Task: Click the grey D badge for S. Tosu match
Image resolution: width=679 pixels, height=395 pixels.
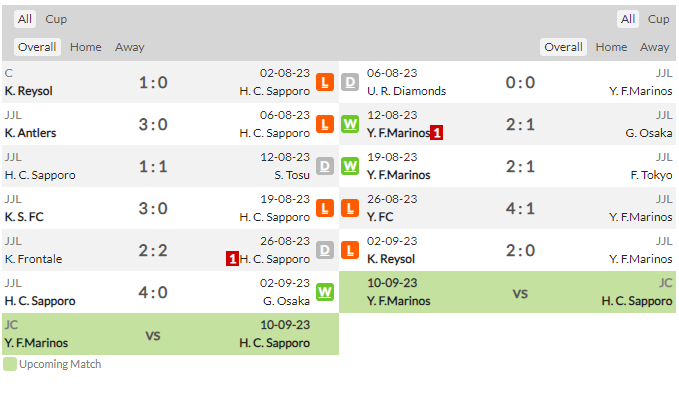Action: tap(324, 166)
